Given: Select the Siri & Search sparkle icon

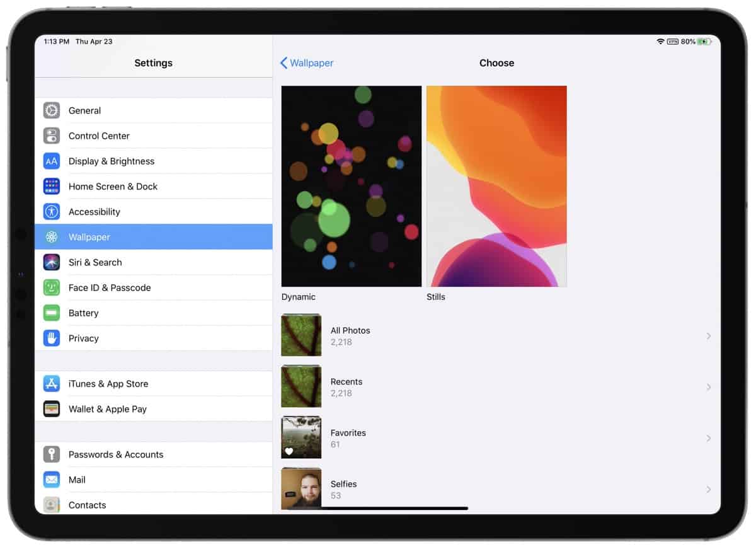Looking at the screenshot, I should point(52,262).
